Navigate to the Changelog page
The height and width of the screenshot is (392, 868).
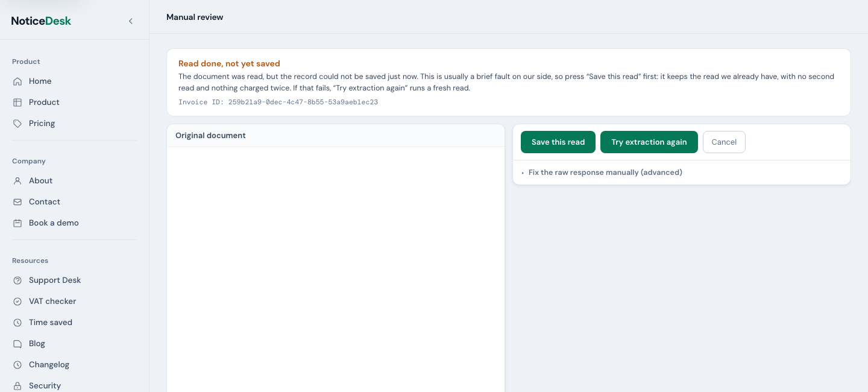pyautogui.click(x=75, y=365)
